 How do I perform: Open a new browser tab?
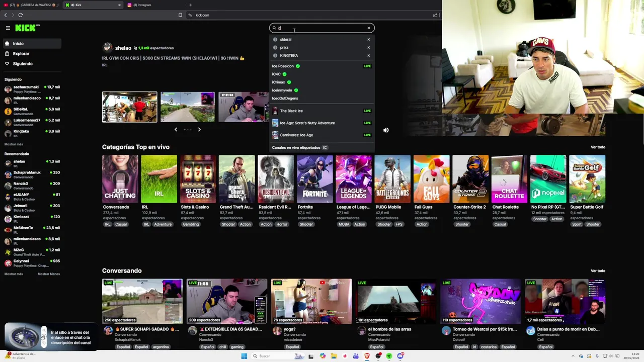pyautogui.click(x=190, y=5)
